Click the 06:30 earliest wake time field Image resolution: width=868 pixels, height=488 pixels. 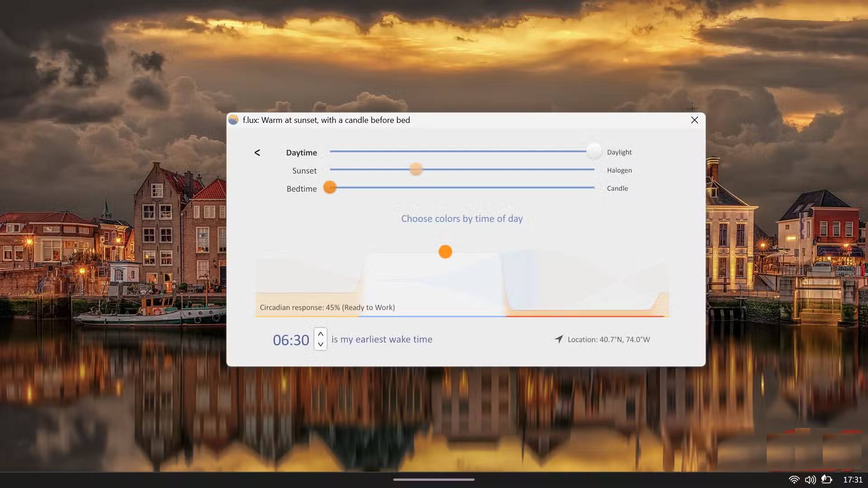[291, 340]
